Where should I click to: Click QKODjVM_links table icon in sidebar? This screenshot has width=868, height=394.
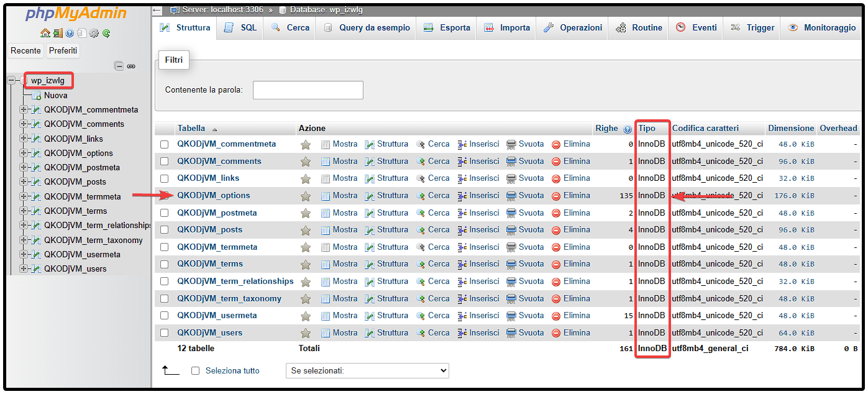point(36,139)
